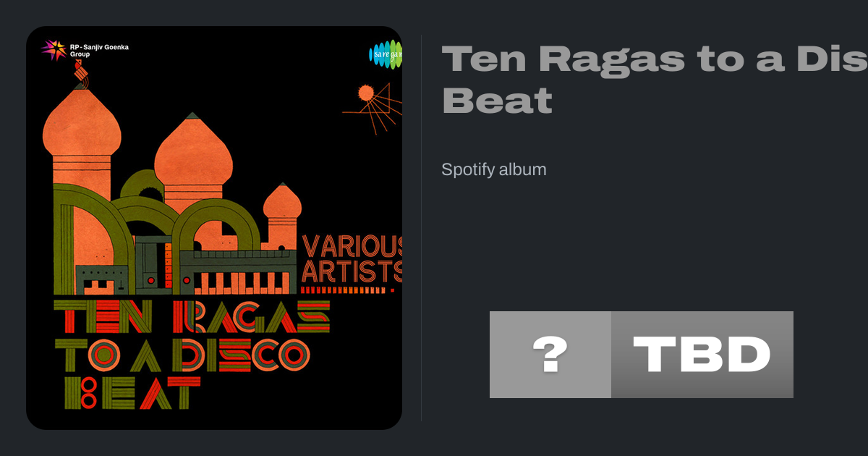This screenshot has height=456, width=868.
Task: Click the TBD rating badge
Action: (702, 355)
